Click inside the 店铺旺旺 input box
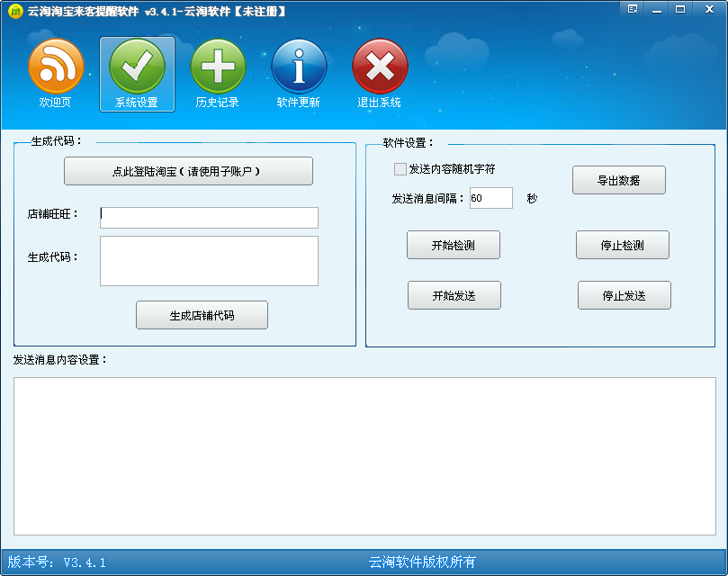Image resolution: width=728 pixels, height=576 pixels. 209,218
